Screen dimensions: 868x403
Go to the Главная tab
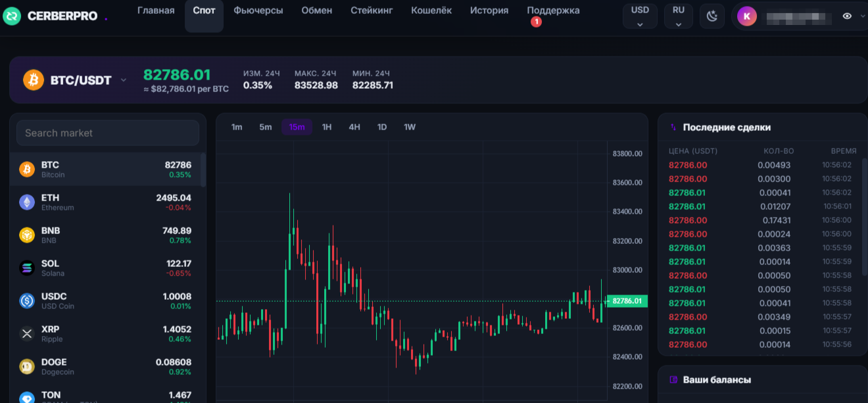click(x=156, y=11)
